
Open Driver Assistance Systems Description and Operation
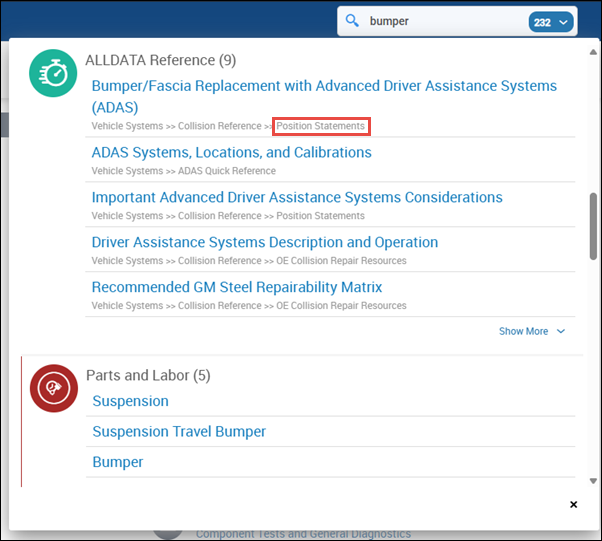[x=265, y=242]
